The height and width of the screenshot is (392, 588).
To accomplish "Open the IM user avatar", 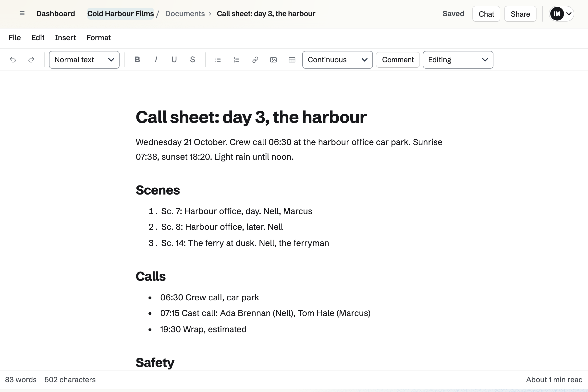I will 557,14.
